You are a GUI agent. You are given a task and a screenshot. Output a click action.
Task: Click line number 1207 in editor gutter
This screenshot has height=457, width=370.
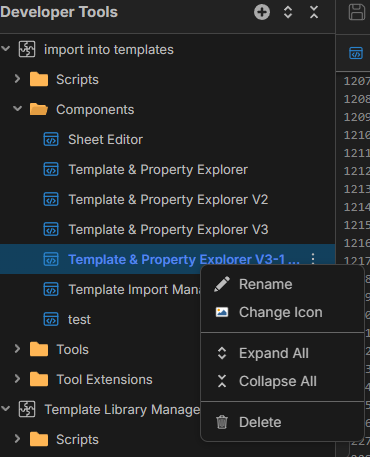(357, 81)
